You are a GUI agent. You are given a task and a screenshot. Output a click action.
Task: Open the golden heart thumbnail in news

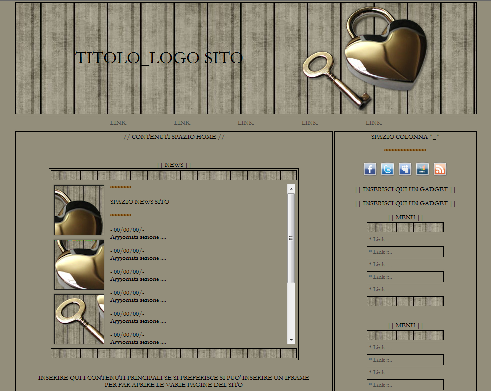tap(79, 265)
